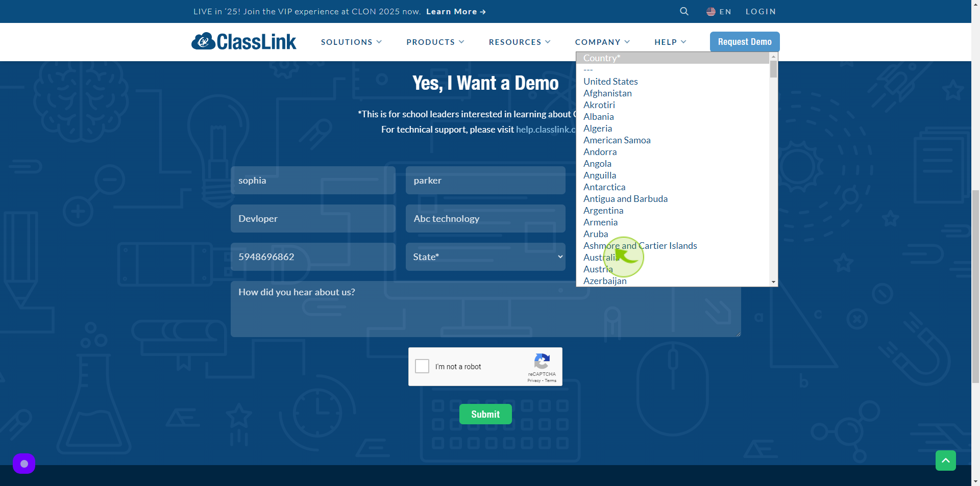Screen dimensions: 980x486
Task: Click the country list scroll-down arrow
Action: [x=773, y=282]
